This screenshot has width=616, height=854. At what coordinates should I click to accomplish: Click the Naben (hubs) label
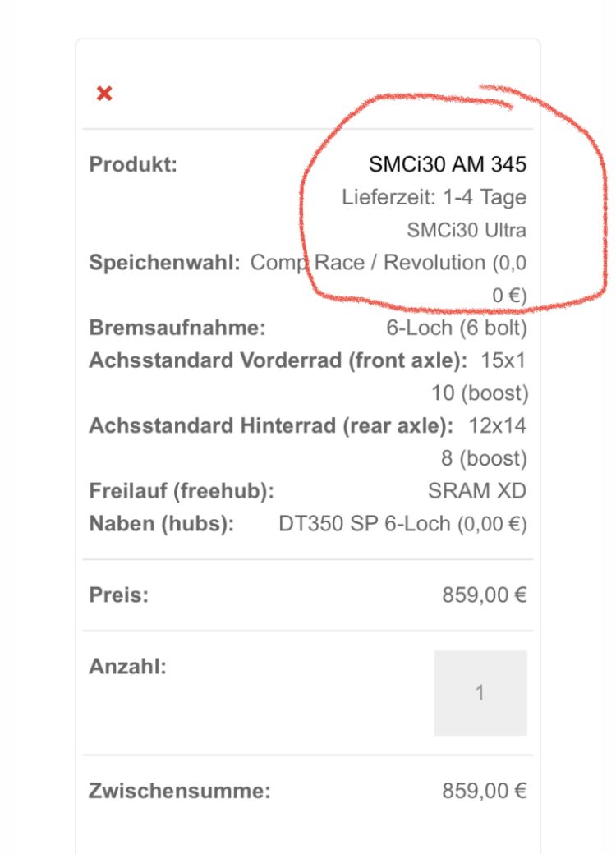point(162,524)
